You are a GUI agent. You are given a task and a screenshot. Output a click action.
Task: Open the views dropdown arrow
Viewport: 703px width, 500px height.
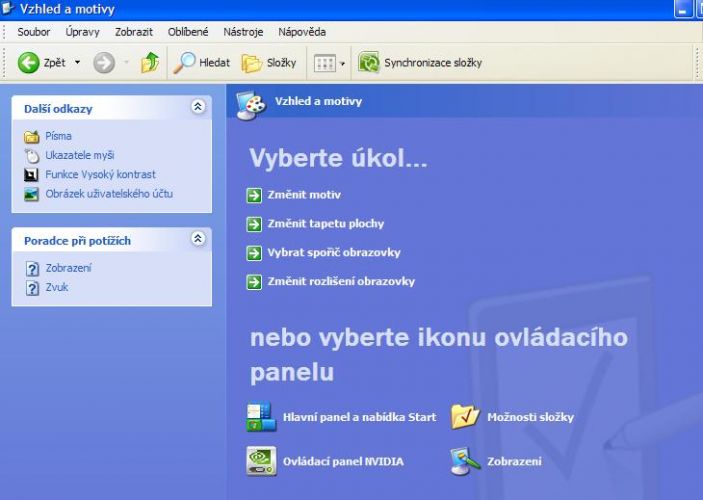click(342, 64)
